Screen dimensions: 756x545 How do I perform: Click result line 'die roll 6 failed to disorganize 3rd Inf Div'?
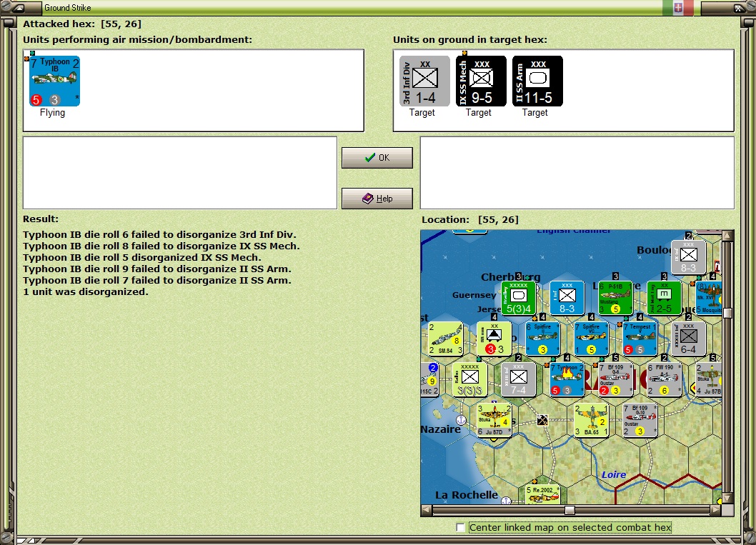click(159, 235)
